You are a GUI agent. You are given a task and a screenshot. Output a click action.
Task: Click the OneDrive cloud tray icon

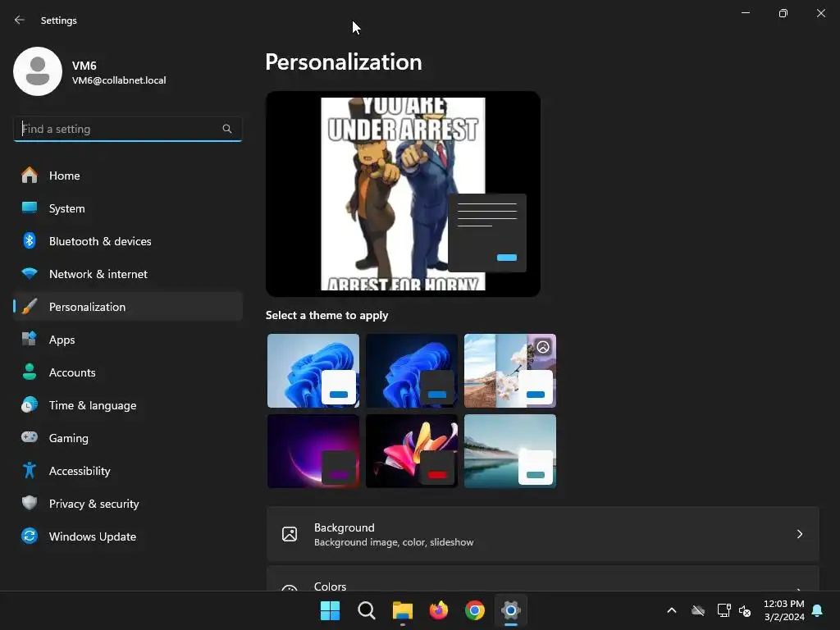tap(698, 610)
